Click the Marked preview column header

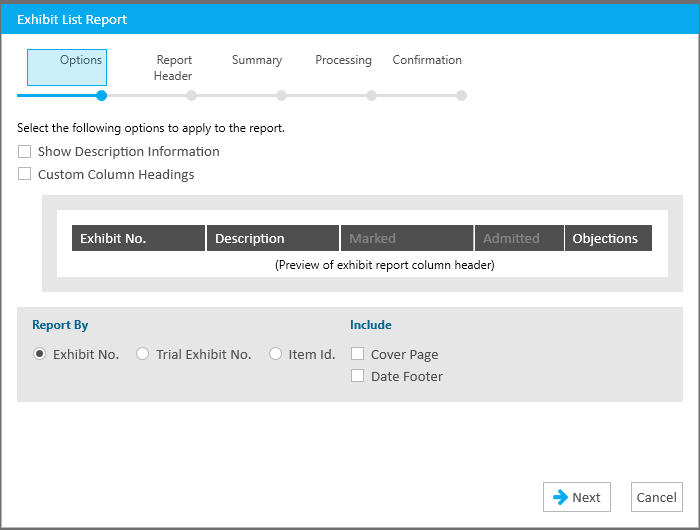407,238
